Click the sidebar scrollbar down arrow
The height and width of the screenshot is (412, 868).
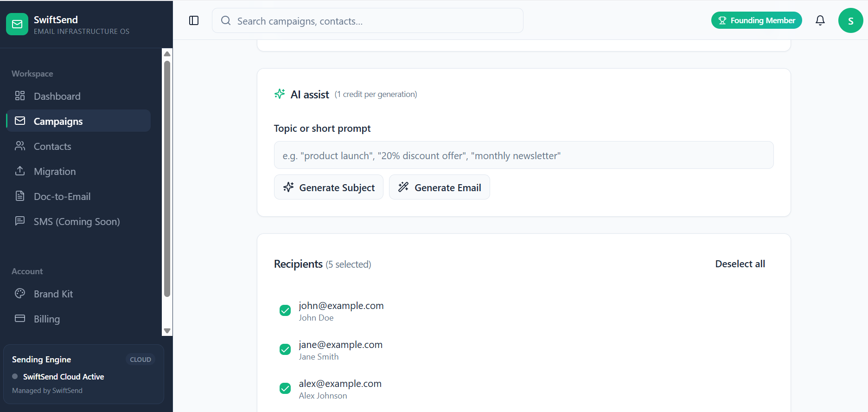(x=167, y=331)
